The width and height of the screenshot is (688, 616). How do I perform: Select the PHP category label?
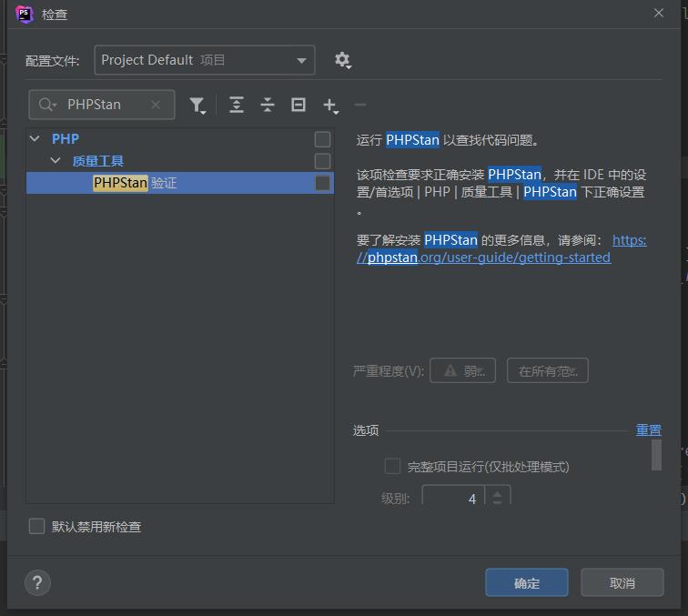click(66, 138)
